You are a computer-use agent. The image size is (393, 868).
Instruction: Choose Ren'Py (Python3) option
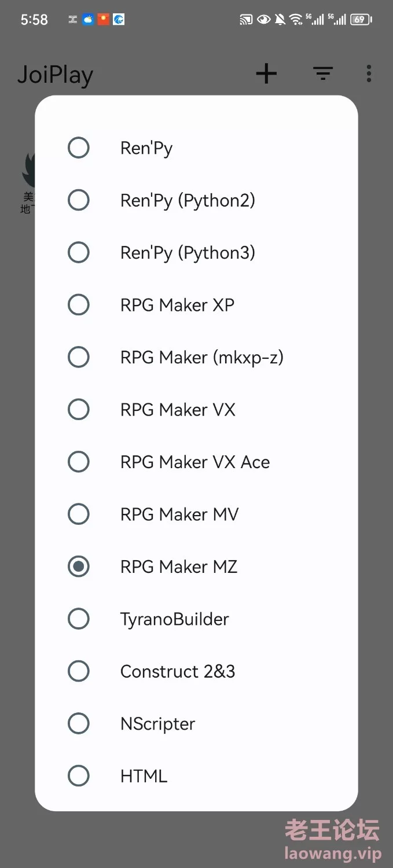click(x=196, y=252)
